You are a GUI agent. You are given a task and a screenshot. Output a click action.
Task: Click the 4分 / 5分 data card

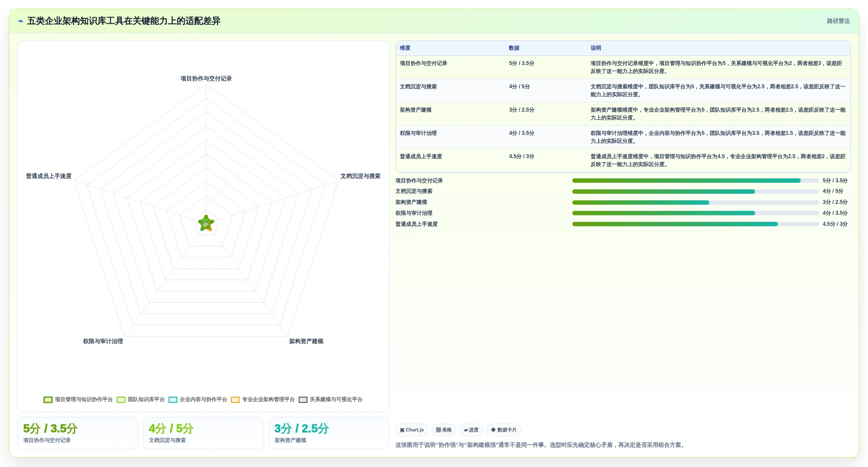coord(203,433)
